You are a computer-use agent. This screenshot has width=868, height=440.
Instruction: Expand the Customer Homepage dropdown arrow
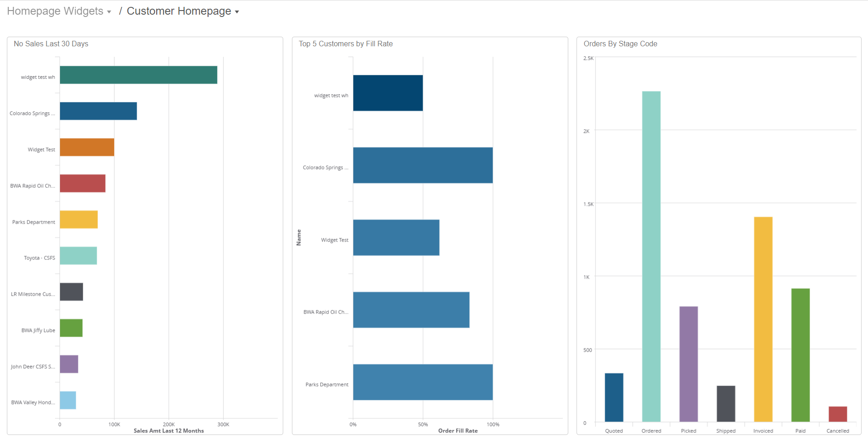click(237, 12)
